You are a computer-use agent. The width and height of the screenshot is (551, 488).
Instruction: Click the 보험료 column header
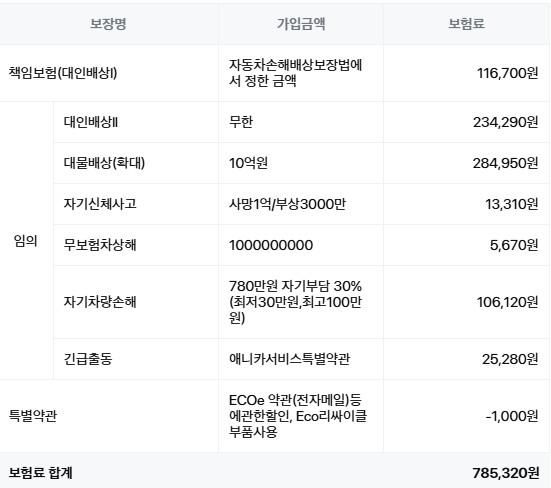(466, 24)
